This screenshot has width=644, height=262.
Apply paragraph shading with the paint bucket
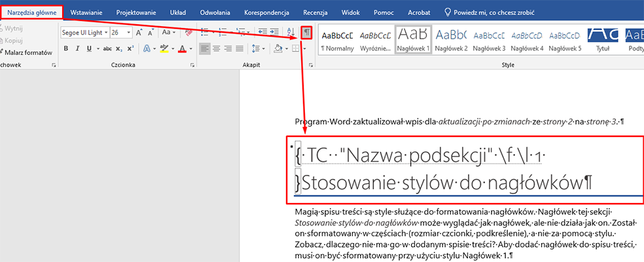point(278,48)
